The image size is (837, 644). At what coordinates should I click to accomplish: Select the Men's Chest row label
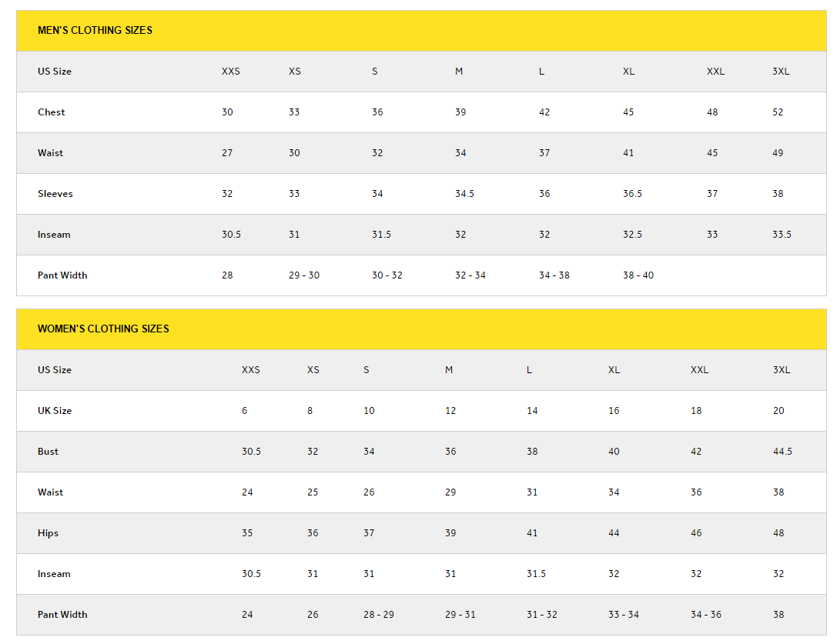point(52,112)
